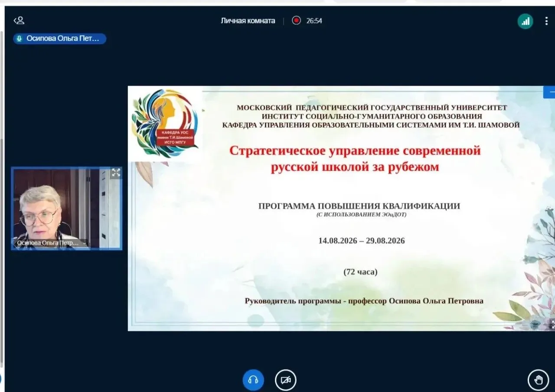Click the Личная комната room title
This screenshot has width=555, height=392.
pos(248,21)
